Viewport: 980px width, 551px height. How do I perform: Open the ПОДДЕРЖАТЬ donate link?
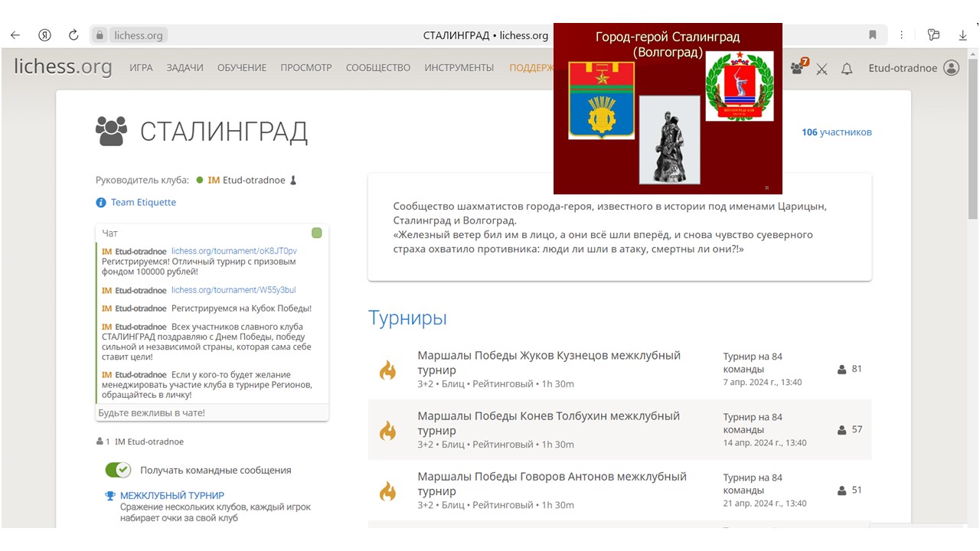[x=531, y=67]
